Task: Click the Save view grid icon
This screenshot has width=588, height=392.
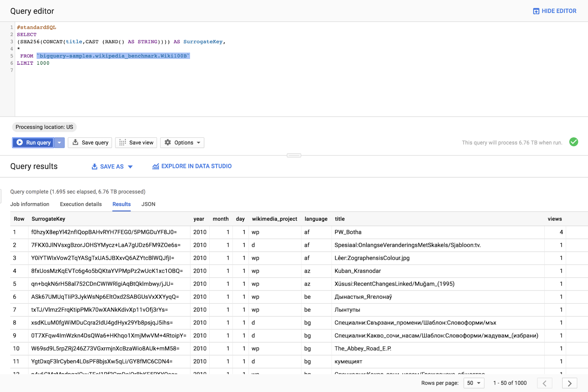Action: tap(123, 142)
